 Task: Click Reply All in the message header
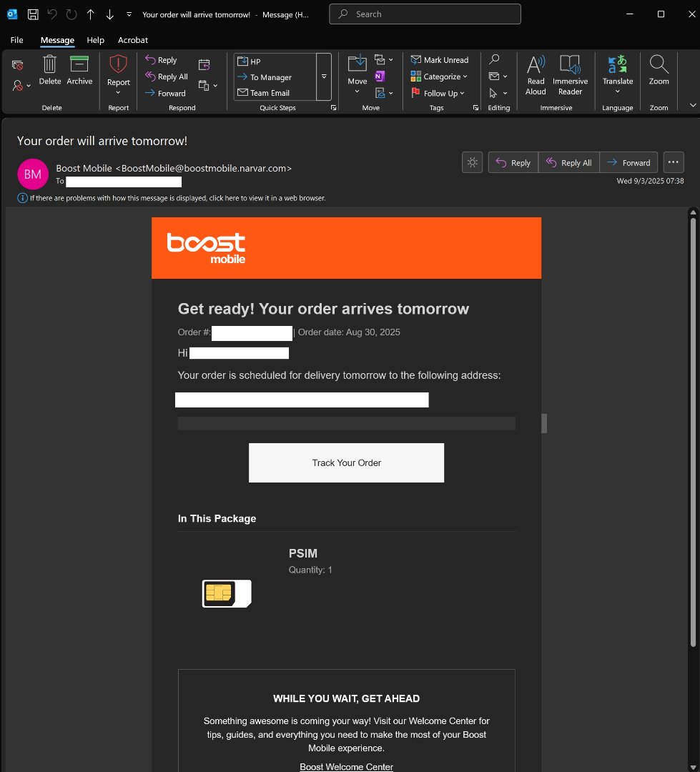568,162
